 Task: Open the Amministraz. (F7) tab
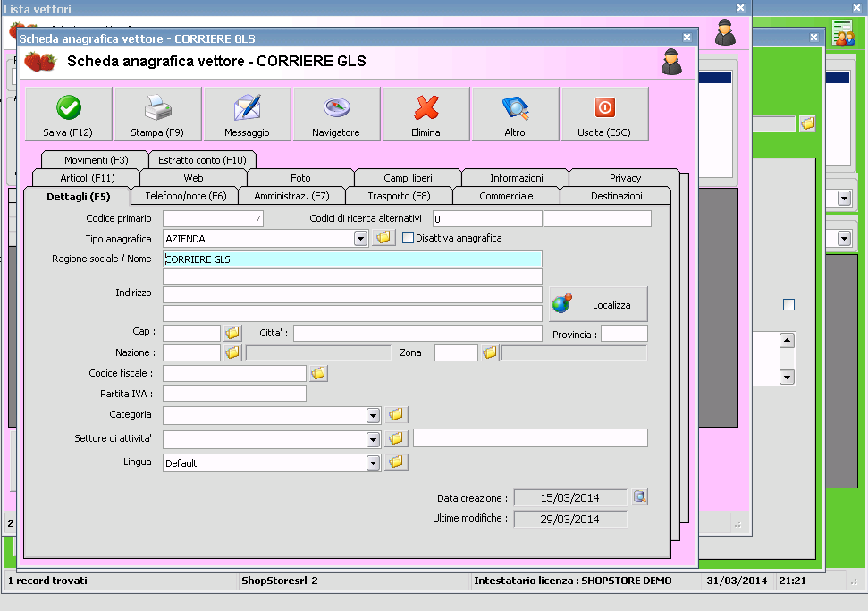pyautogui.click(x=291, y=196)
